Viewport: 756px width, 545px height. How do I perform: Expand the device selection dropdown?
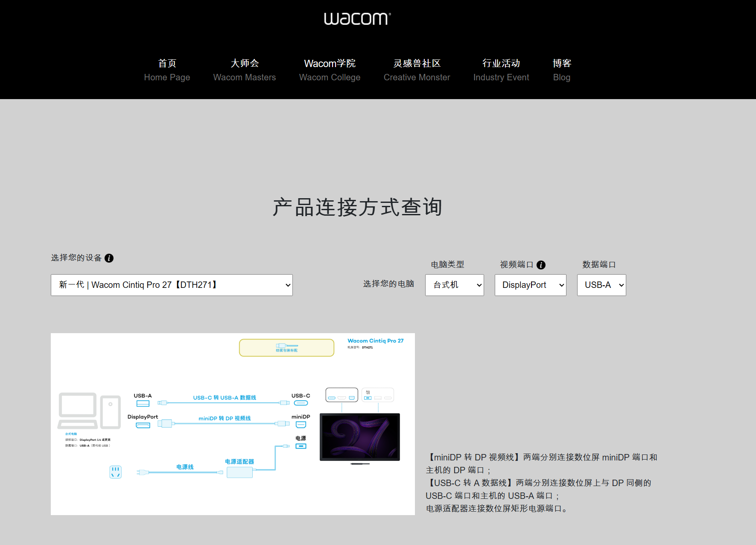click(172, 285)
